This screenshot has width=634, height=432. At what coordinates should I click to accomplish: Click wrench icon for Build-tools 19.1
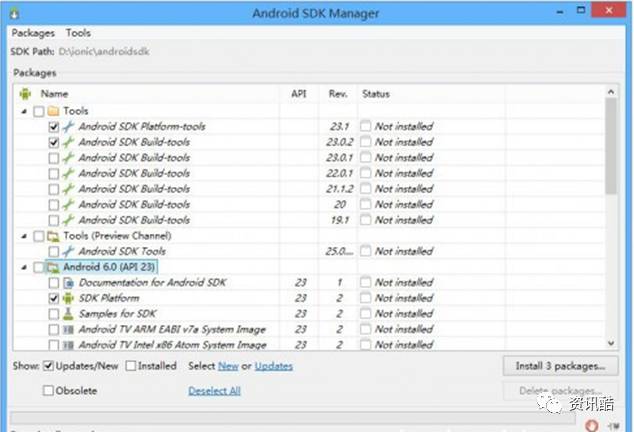coord(68,220)
